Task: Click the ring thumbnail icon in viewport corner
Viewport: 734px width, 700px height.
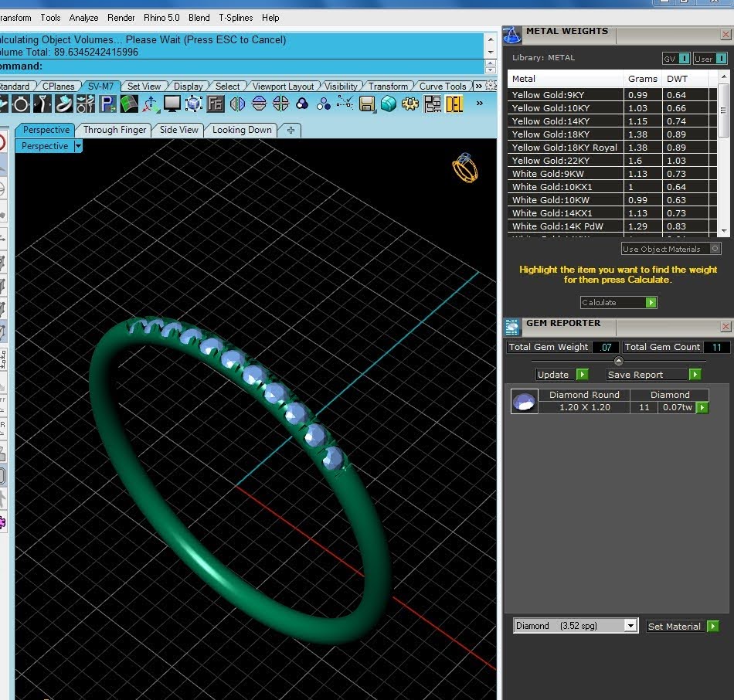Action: click(x=465, y=168)
